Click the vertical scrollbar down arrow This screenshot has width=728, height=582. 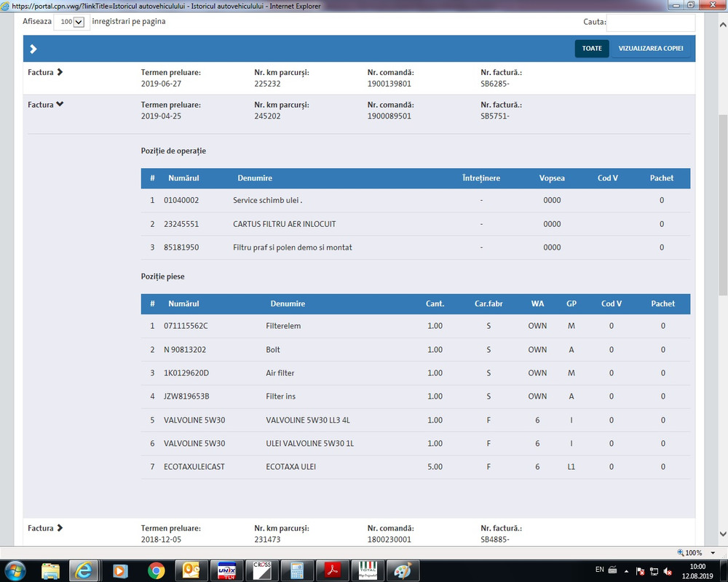tap(723, 534)
